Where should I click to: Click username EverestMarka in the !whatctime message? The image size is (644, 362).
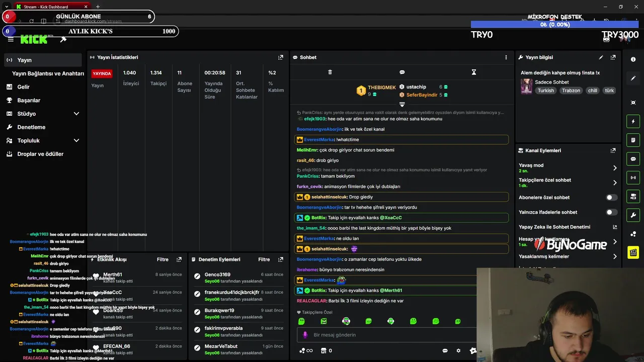[x=319, y=140]
